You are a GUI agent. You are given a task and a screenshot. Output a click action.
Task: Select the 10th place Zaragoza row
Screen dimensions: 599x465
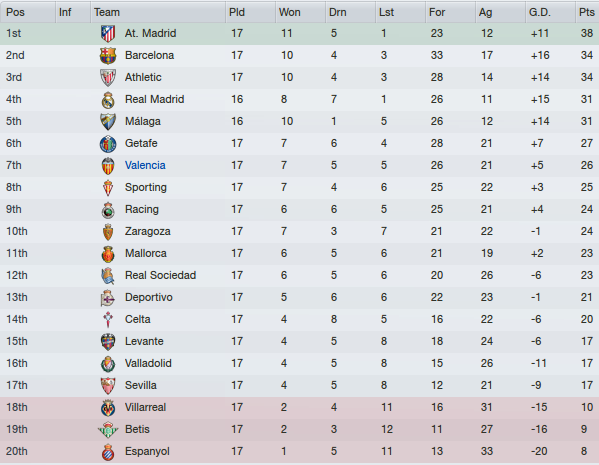(300, 232)
